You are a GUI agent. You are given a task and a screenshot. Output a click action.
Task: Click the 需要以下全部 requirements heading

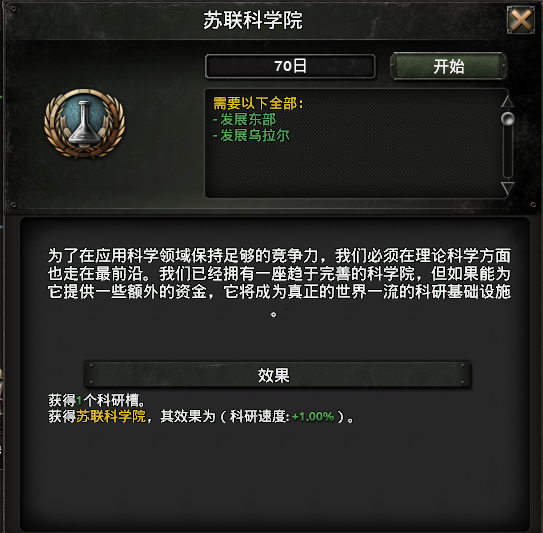(258, 103)
